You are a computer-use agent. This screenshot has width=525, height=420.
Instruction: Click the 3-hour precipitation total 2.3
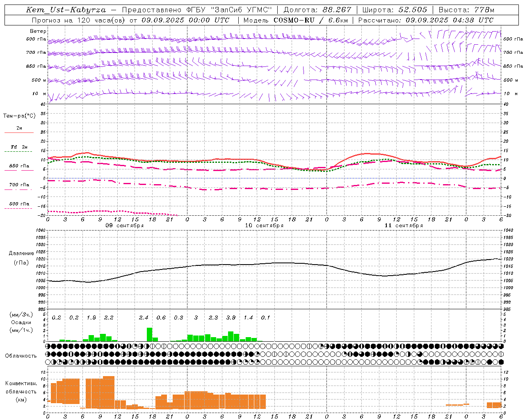213,317
